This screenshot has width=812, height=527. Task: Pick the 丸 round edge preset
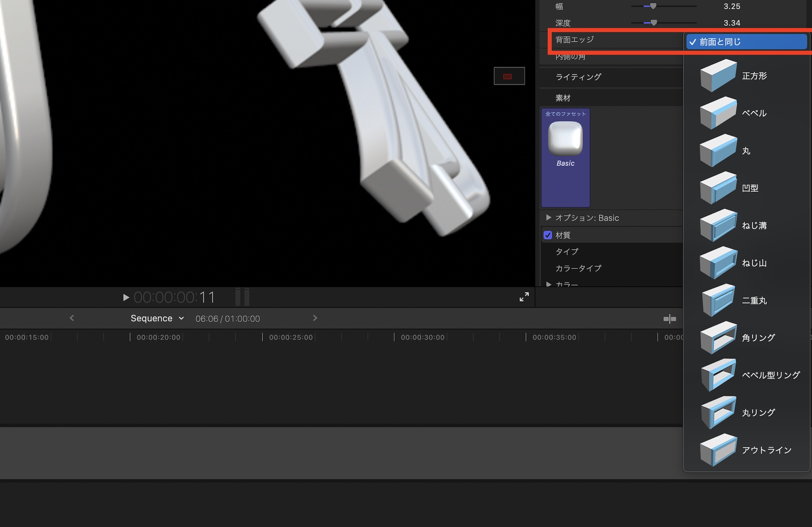point(746,151)
